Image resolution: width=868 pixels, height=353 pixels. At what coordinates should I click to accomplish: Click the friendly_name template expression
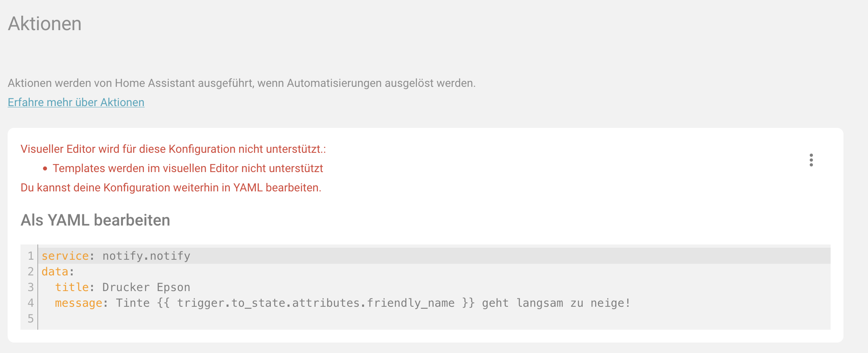click(x=315, y=303)
